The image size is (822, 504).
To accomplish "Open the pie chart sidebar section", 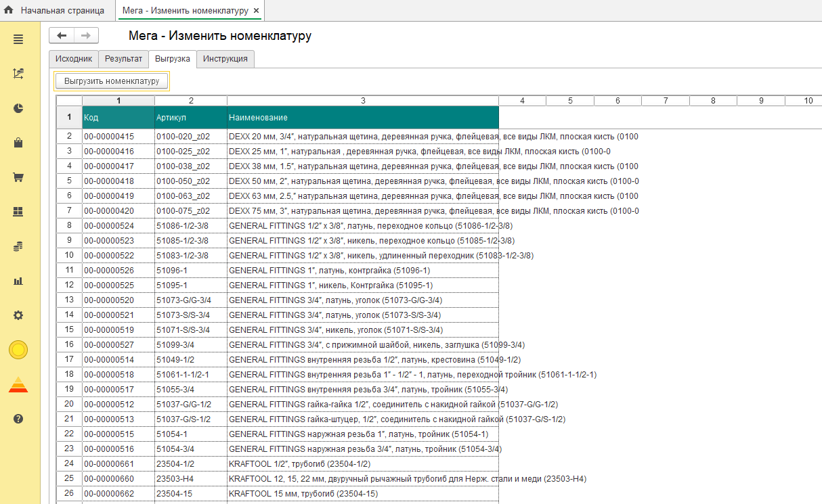I will pos(18,108).
